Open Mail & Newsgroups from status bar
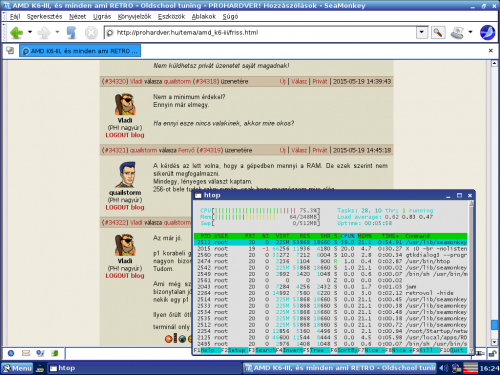500x375 pixels. click(x=26, y=353)
